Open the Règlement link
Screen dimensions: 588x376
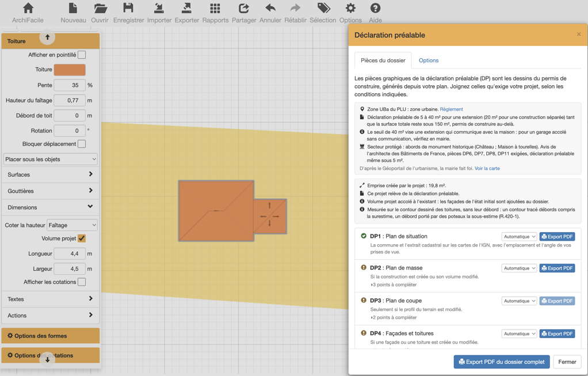point(452,109)
